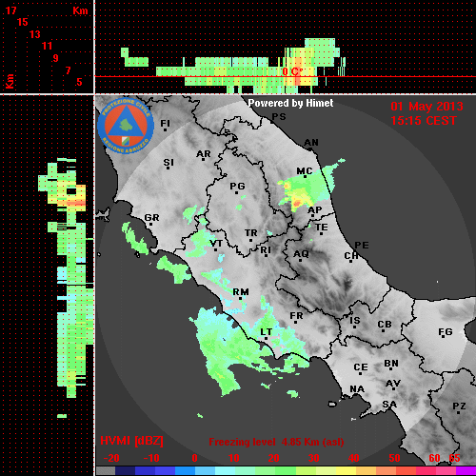
Task: Click the 'LT' city label
Action: [266, 332]
